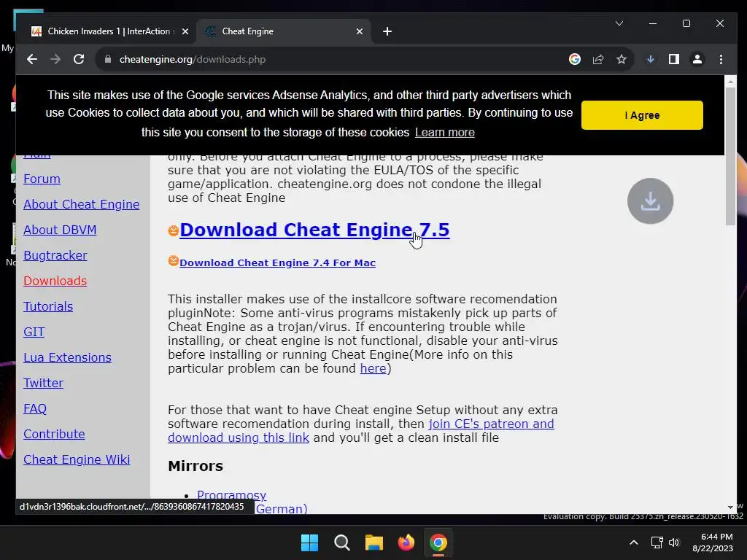Share this page using the share icon
Screen dimensions: 747x560
pos(598,59)
